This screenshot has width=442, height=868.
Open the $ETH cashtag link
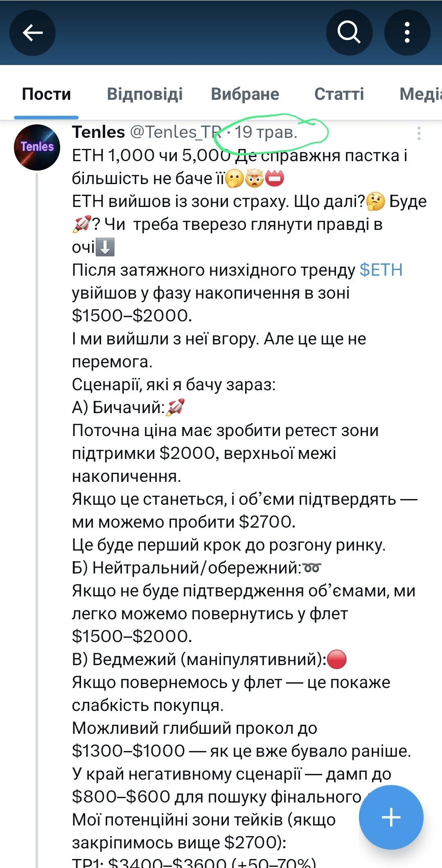pyautogui.click(x=381, y=270)
